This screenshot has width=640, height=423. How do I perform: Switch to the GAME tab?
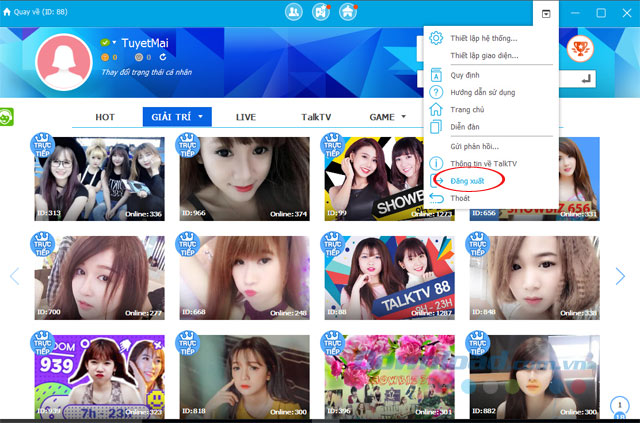click(382, 117)
